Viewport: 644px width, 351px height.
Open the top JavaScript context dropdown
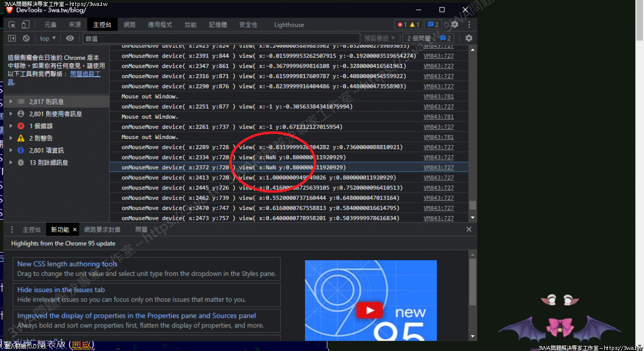click(48, 38)
